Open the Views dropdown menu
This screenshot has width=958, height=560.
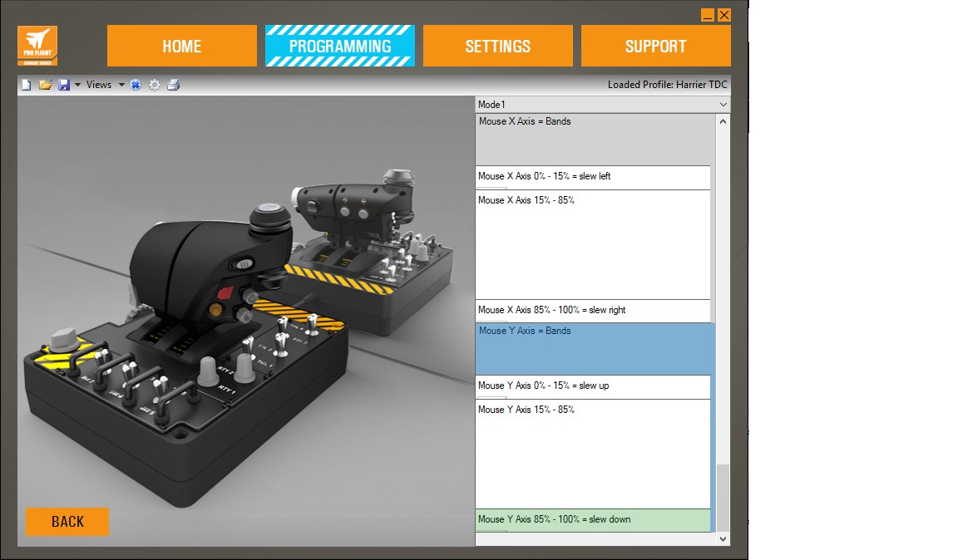click(x=105, y=85)
